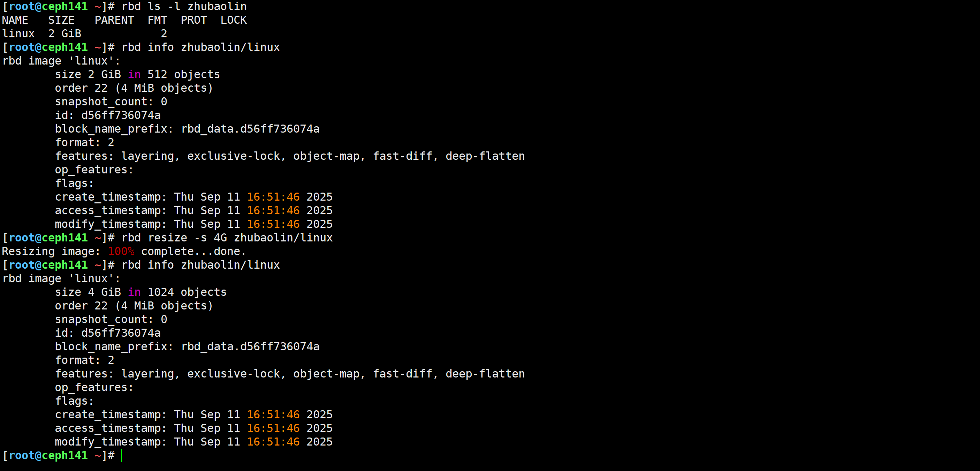
Task: Click the PROT column header
Action: (x=193, y=20)
